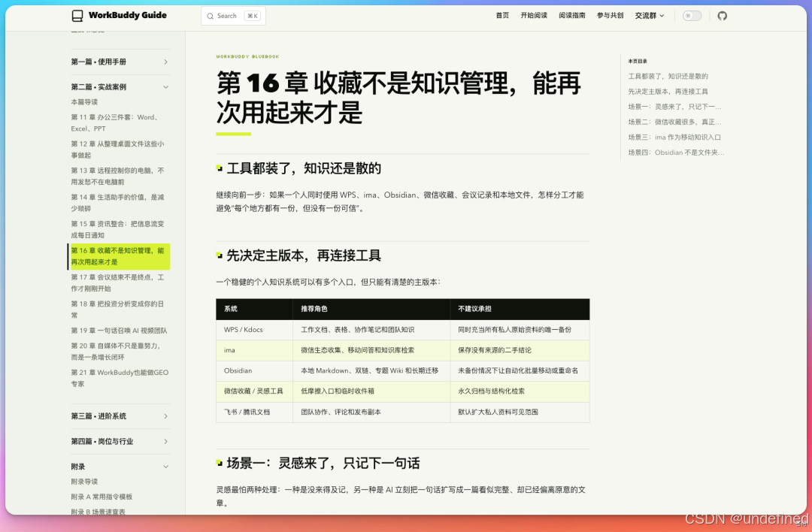The height and width of the screenshot is (532, 812).
Task: Open 附录导读 in the sidebar
Action: point(84,482)
